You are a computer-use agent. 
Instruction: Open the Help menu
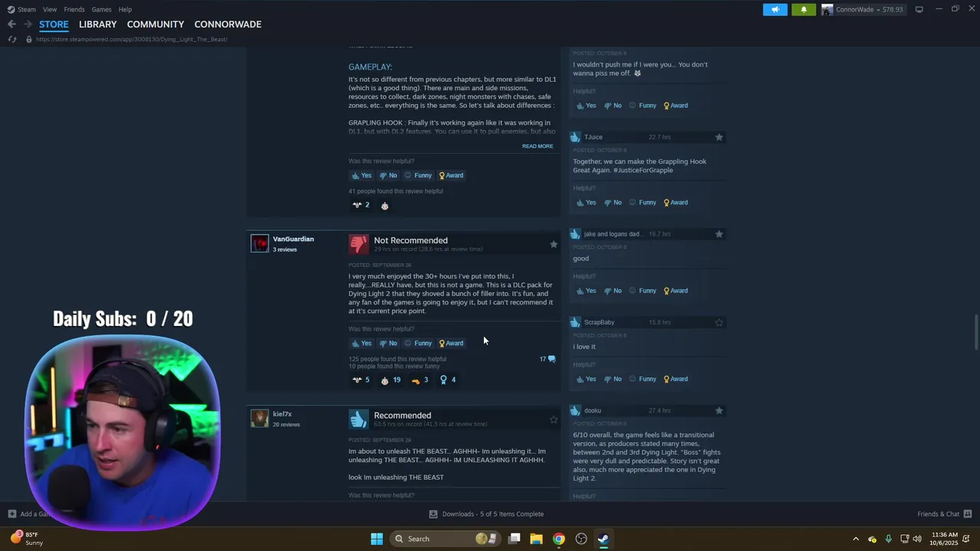[x=125, y=9]
